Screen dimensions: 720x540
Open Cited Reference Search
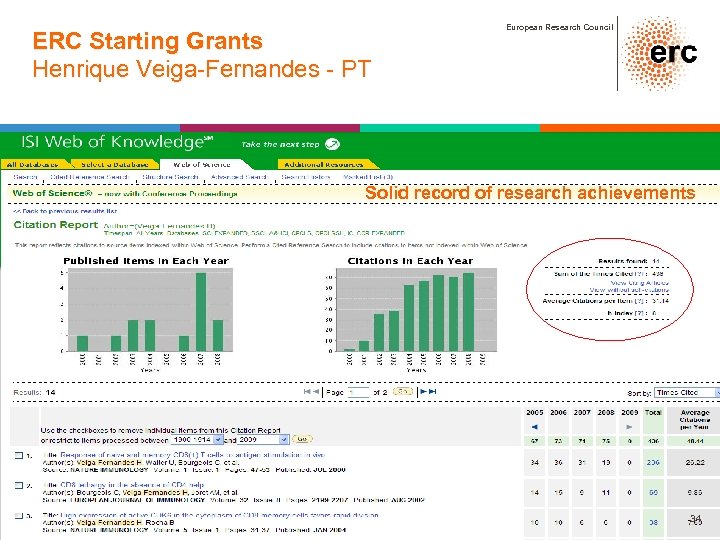click(x=90, y=177)
